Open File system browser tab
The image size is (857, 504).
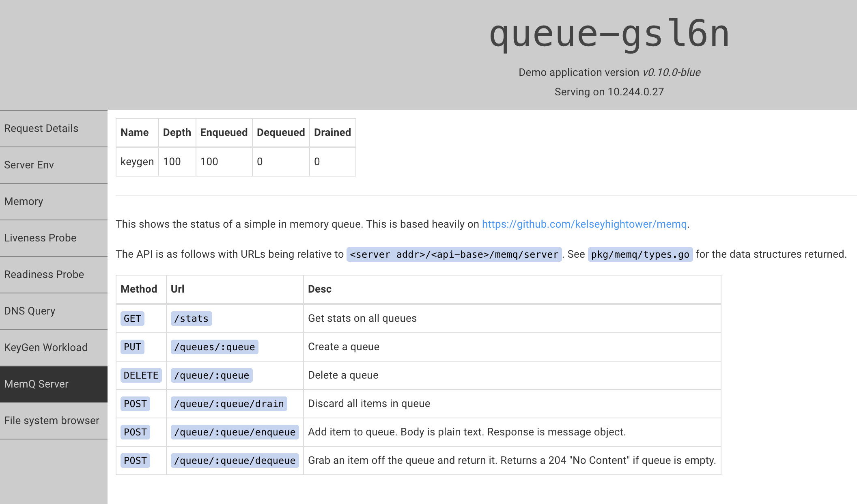54,421
